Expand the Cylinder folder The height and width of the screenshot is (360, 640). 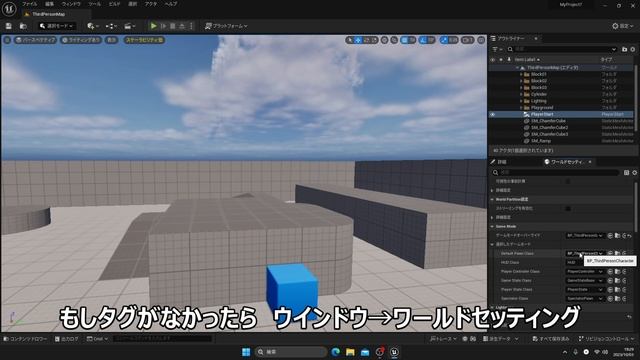click(521, 94)
